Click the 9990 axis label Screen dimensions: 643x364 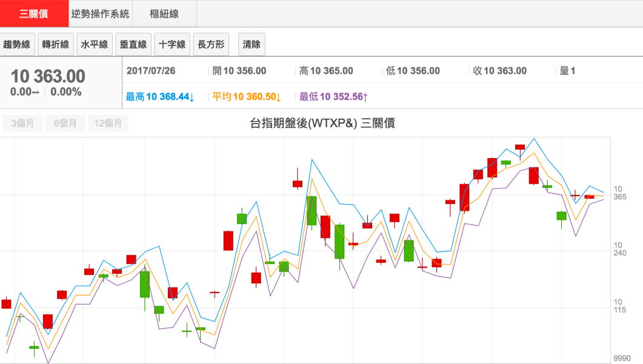point(622,359)
